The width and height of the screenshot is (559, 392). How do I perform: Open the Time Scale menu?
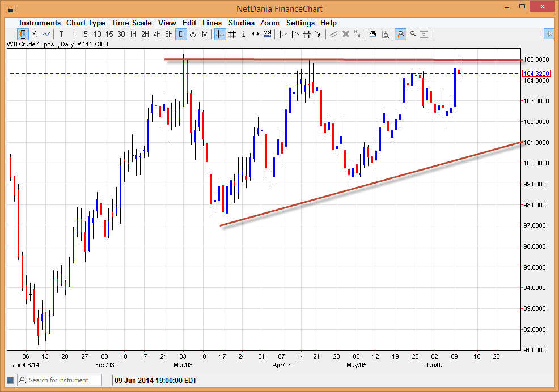point(131,23)
